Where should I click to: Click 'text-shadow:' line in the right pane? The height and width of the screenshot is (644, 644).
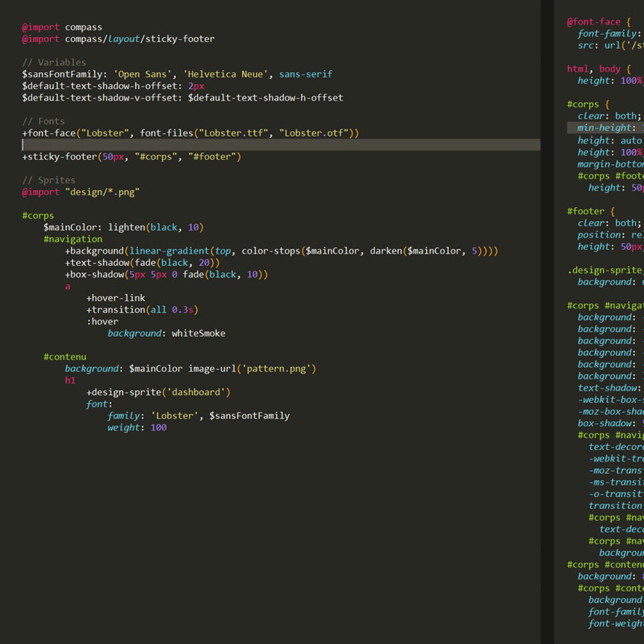coord(609,388)
